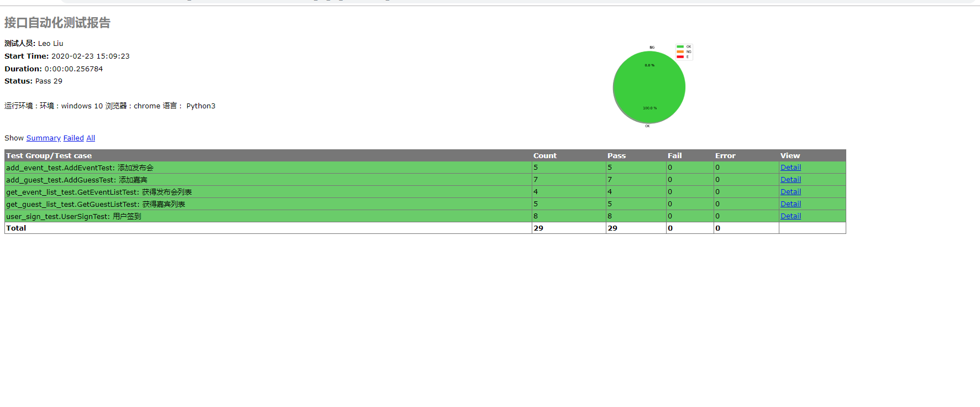Open Detail for get_guest_list_test.GetGuestListTest row
The width and height of the screenshot is (980, 407).
790,204
